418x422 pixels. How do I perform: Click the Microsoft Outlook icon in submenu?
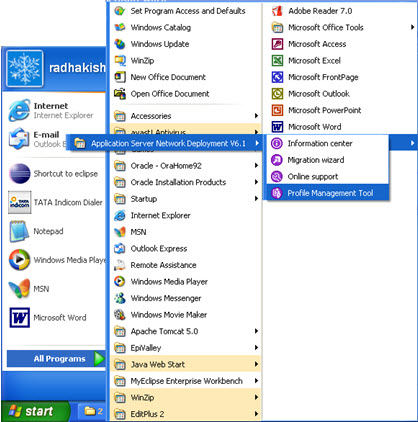click(x=277, y=94)
